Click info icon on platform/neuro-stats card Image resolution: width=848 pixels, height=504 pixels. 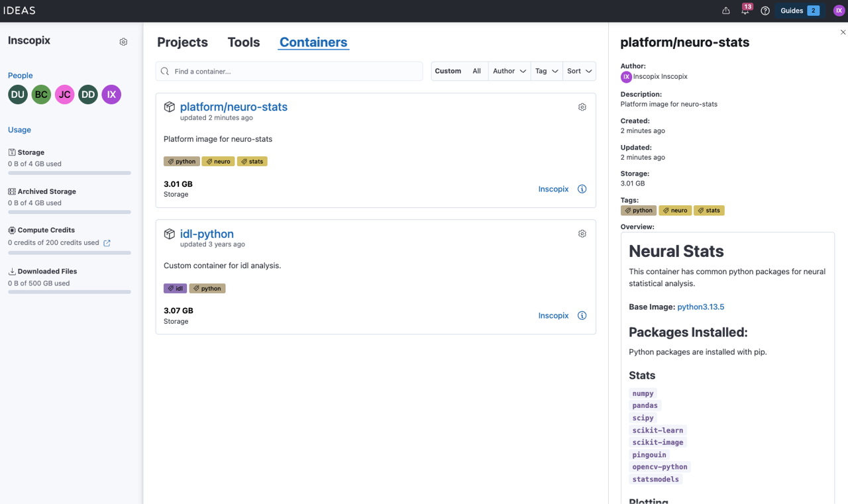(x=582, y=189)
